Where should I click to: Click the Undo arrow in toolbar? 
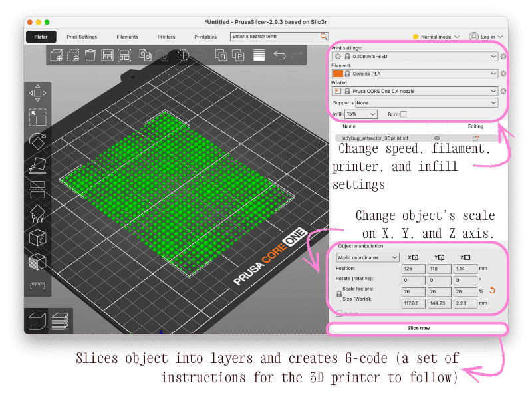[279, 56]
